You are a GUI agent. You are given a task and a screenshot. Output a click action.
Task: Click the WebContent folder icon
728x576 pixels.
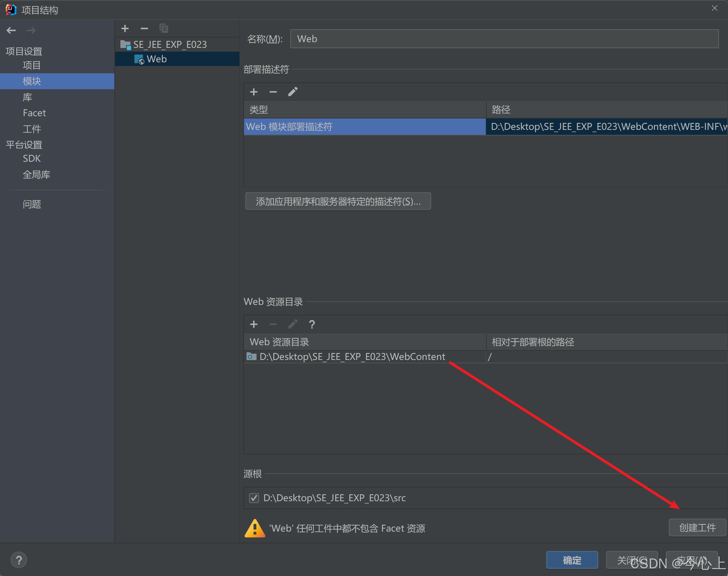[252, 357]
